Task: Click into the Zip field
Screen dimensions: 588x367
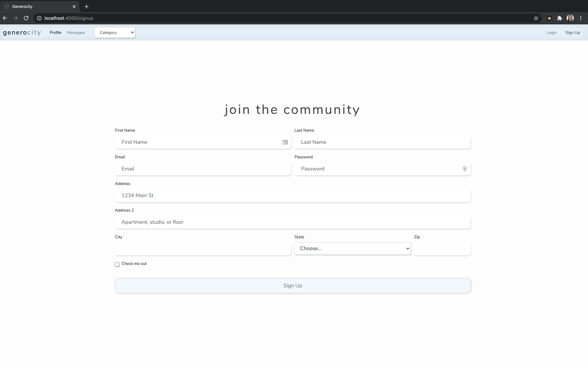Action: tap(442, 249)
